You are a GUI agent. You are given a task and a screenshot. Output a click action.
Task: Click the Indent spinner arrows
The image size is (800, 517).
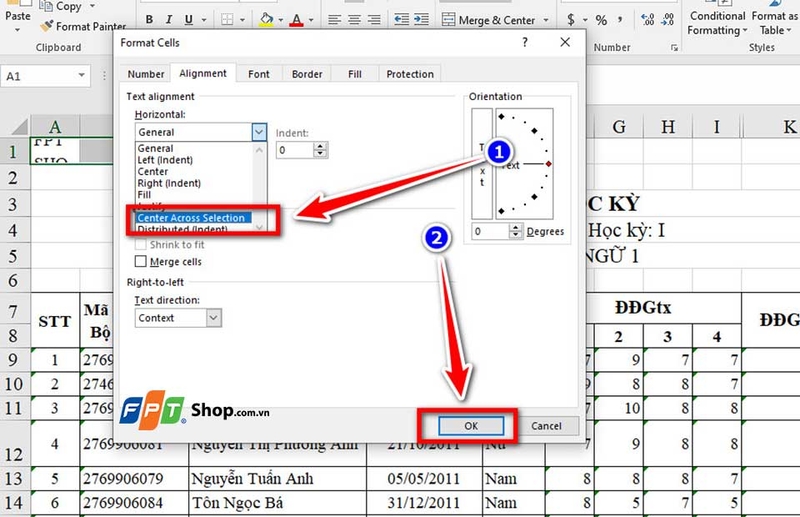click(x=320, y=150)
